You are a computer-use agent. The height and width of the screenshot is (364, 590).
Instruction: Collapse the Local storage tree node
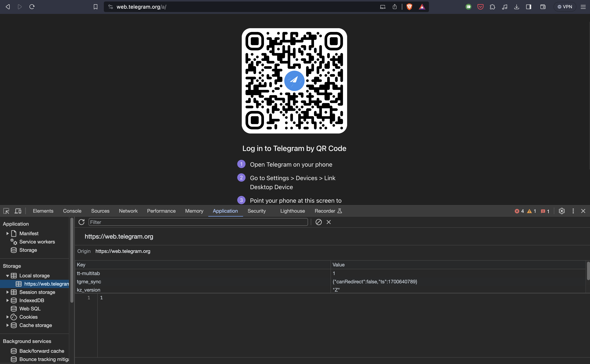pyautogui.click(x=8, y=276)
